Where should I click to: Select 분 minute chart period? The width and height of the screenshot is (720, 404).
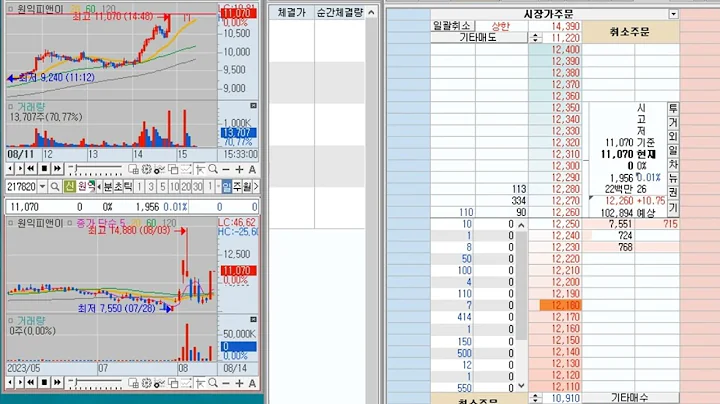click(107, 186)
